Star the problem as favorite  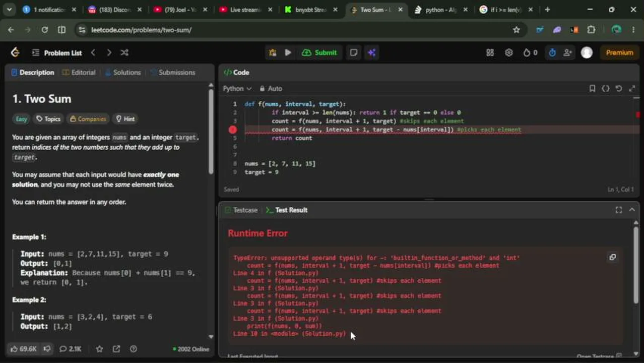(x=100, y=348)
